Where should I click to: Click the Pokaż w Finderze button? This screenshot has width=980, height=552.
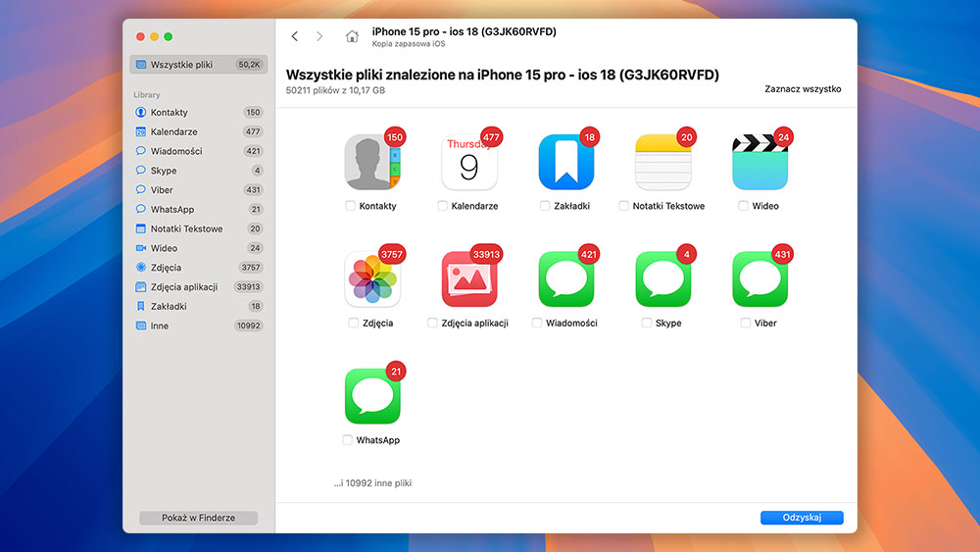point(198,518)
